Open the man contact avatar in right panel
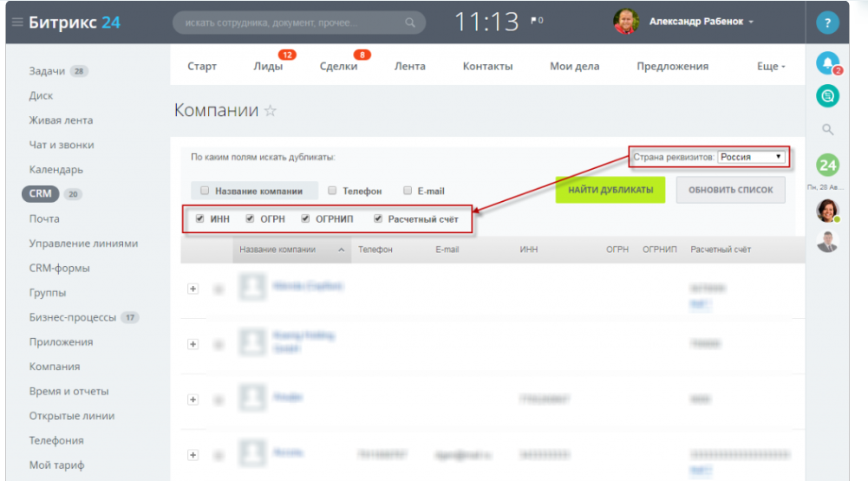 pos(827,241)
